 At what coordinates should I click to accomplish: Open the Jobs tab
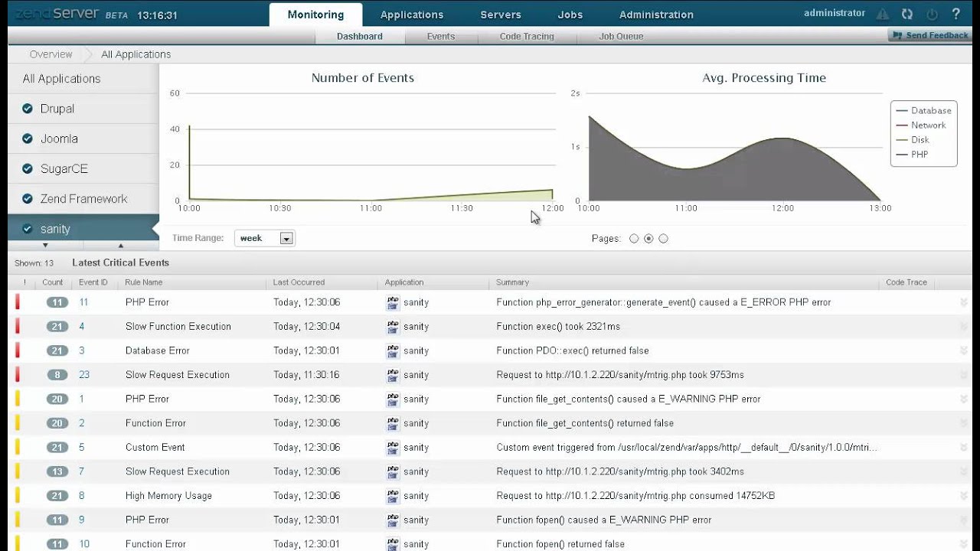click(x=570, y=15)
